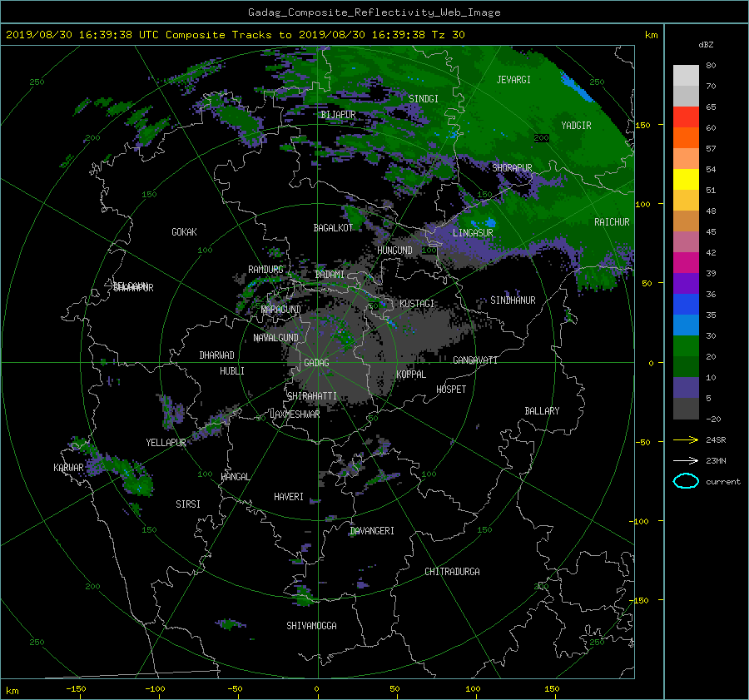Click the HOSPET city label
Viewport: 749px width, 700px height.
pos(451,390)
